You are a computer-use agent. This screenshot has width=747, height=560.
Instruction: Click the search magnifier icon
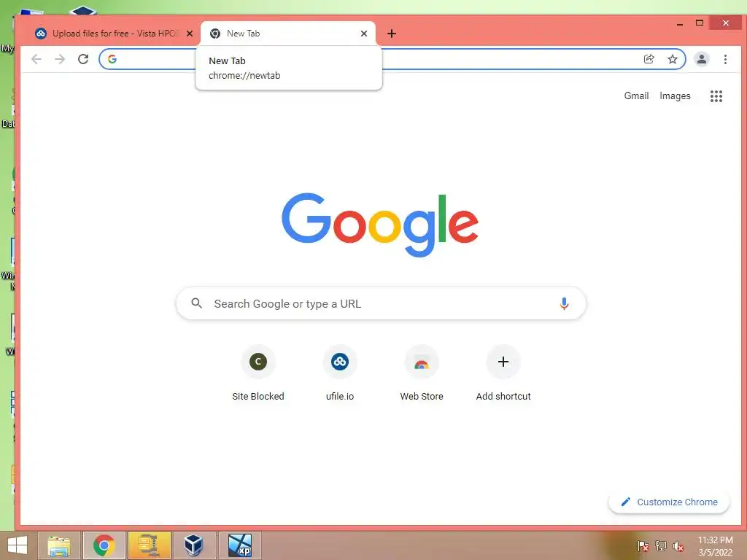tap(196, 303)
